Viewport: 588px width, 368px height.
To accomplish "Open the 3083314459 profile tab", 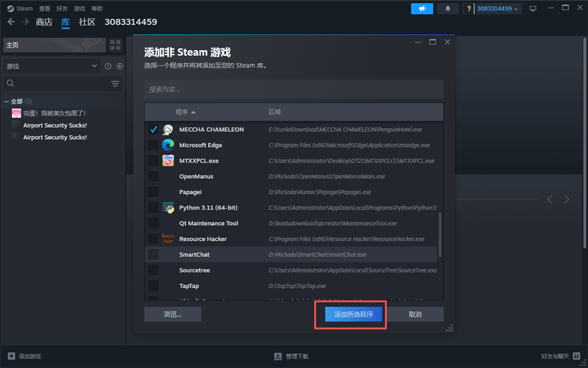I will coord(130,22).
